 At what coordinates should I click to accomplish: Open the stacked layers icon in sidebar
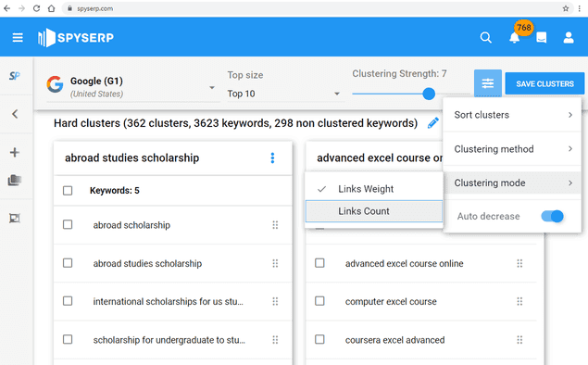(x=15, y=181)
